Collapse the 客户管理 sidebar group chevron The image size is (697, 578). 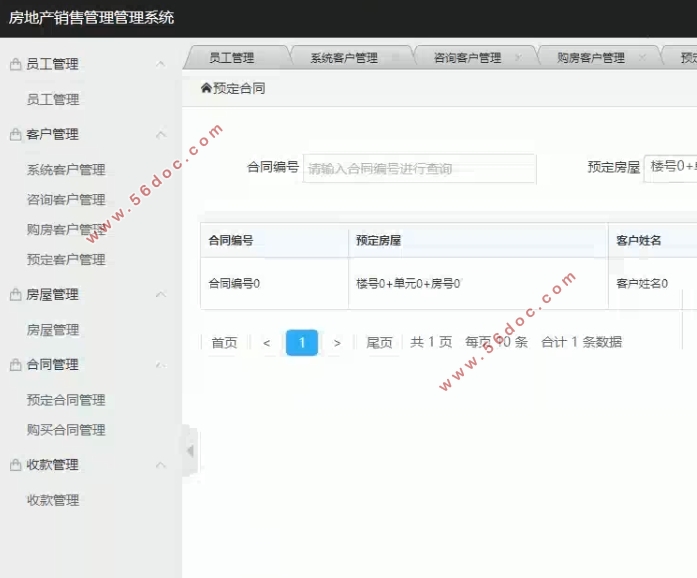point(161,134)
